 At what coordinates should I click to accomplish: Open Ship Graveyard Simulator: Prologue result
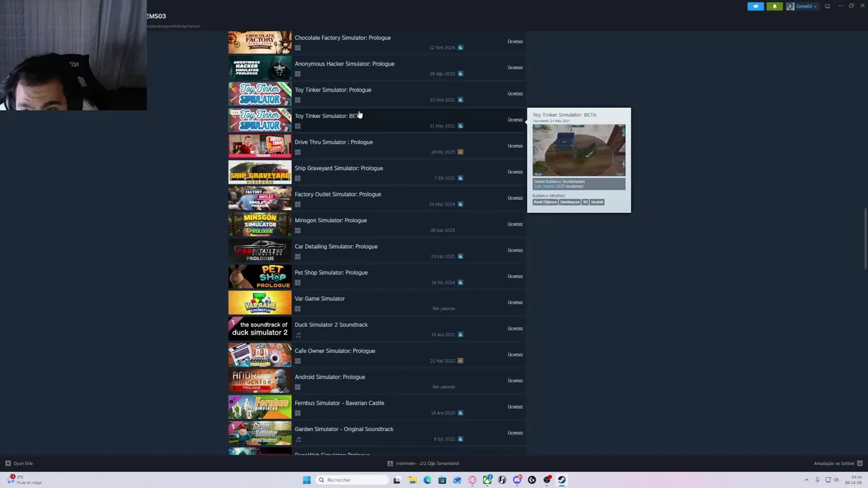coord(376,173)
